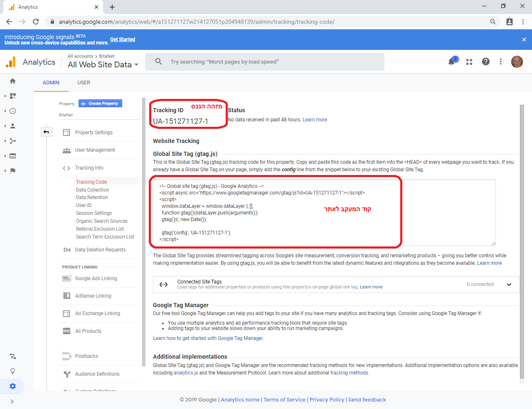Click the Create Property button
532x409 pixels.
[100, 103]
